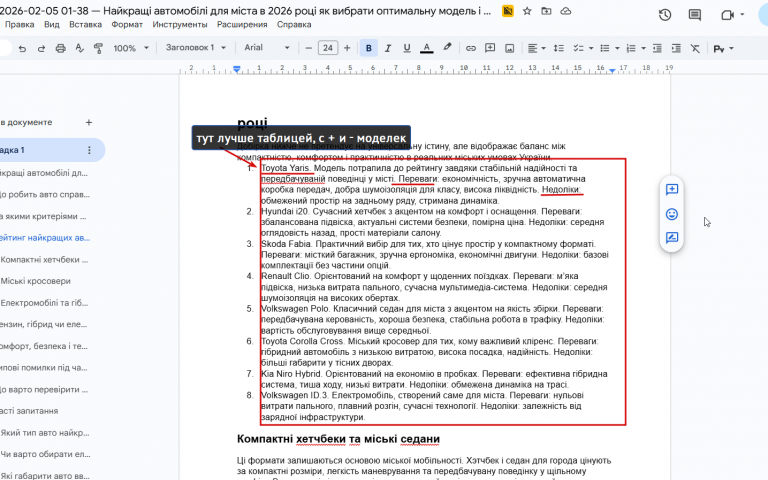Edit the font size field showing 24
The image size is (768, 480).
[328, 48]
